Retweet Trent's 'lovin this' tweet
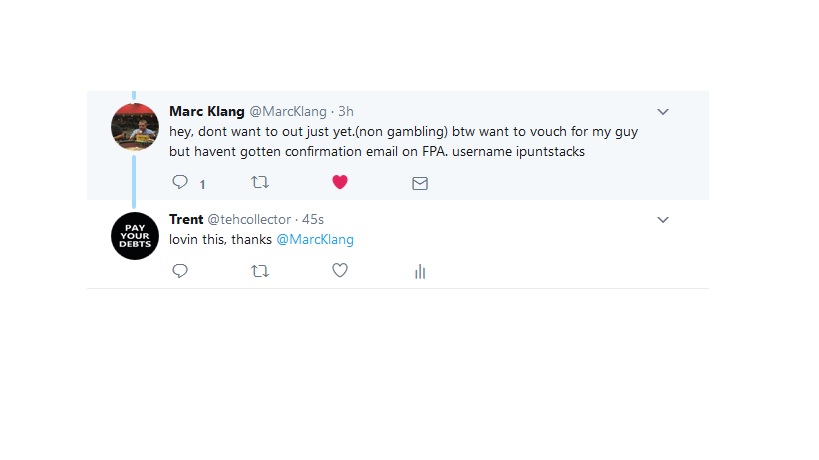The image size is (819, 460). pos(260,271)
